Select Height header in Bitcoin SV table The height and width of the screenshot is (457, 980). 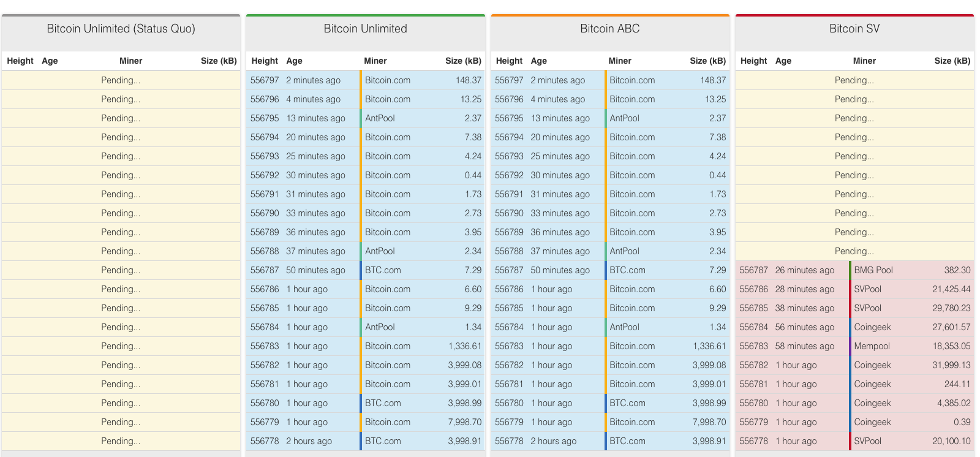pyautogui.click(x=753, y=61)
